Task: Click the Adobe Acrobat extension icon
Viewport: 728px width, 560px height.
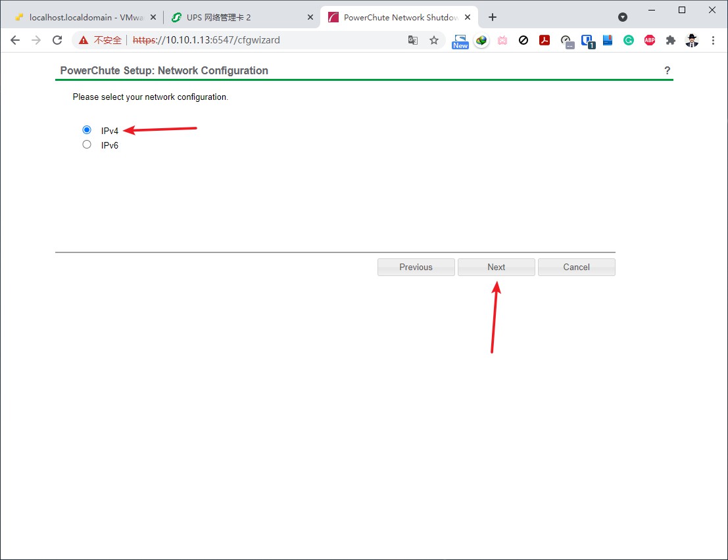Action: 545,41
